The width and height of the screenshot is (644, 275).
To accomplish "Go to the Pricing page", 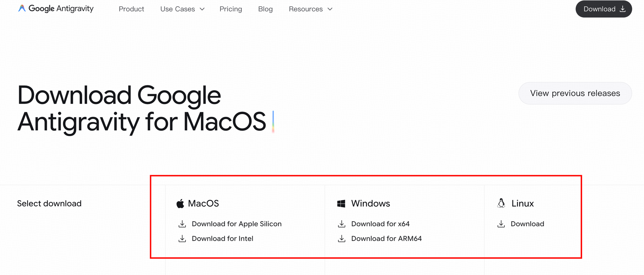I will pos(231,9).
